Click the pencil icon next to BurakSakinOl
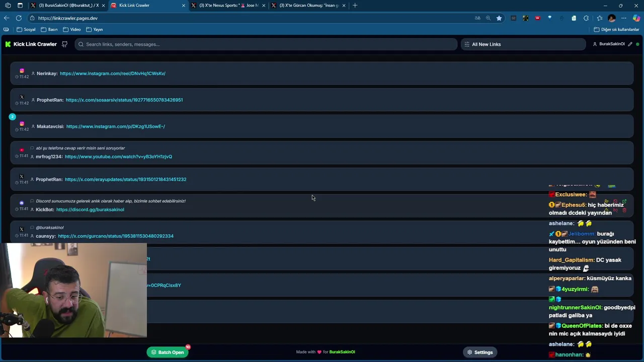Viewport: 644px width, 362px height. (x=630, y=44)
